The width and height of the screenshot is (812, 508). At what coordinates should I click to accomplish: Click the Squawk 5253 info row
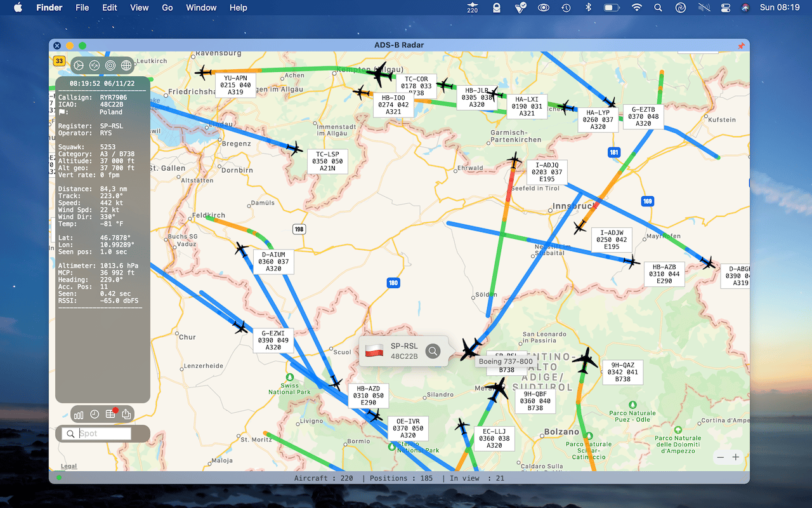[88, 147]
